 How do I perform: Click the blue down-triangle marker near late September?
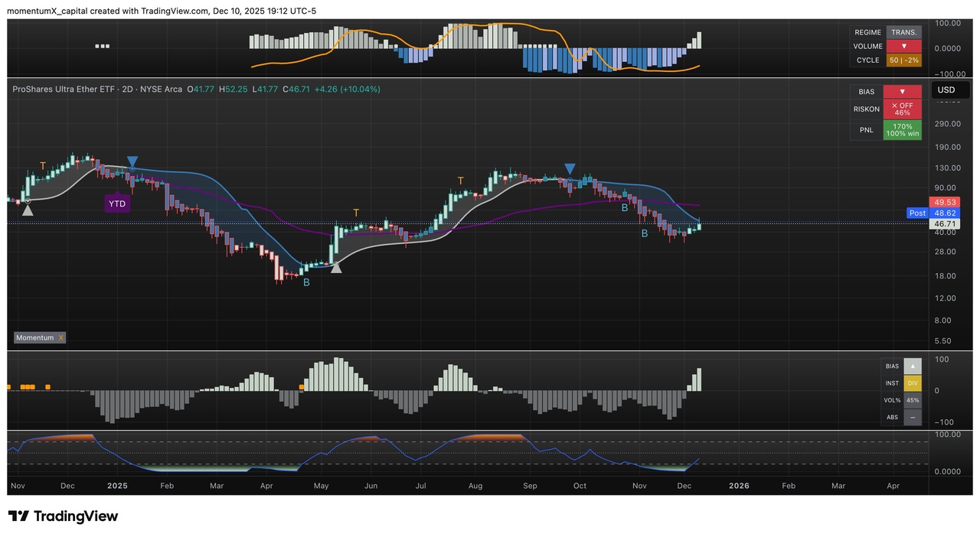tap(570, 168)
